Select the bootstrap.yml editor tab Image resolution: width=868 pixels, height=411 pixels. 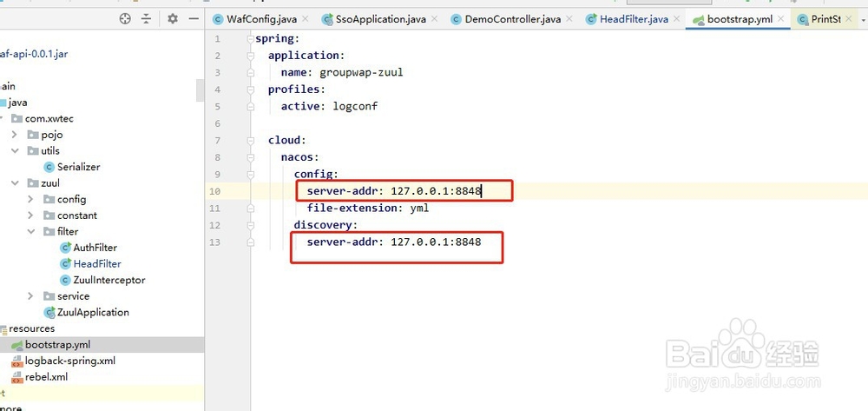(740, 19)
